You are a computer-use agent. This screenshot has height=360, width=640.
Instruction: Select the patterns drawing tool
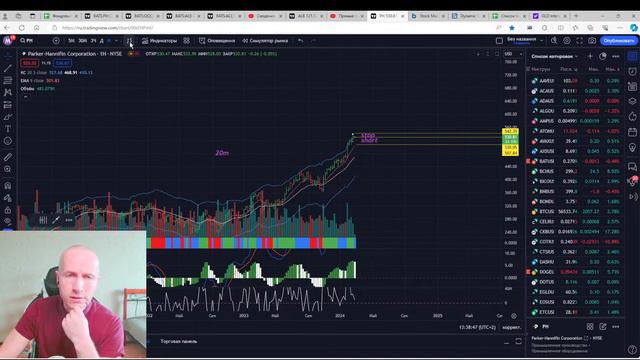coord(8,92)
